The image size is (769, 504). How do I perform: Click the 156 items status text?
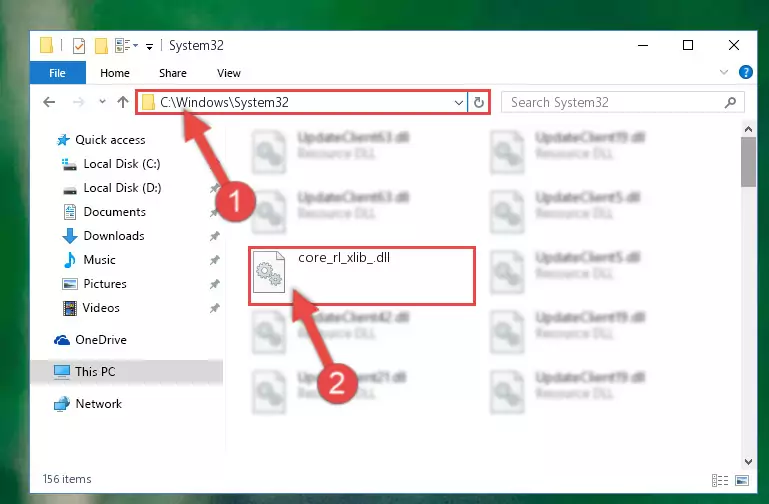coord(67,479)
